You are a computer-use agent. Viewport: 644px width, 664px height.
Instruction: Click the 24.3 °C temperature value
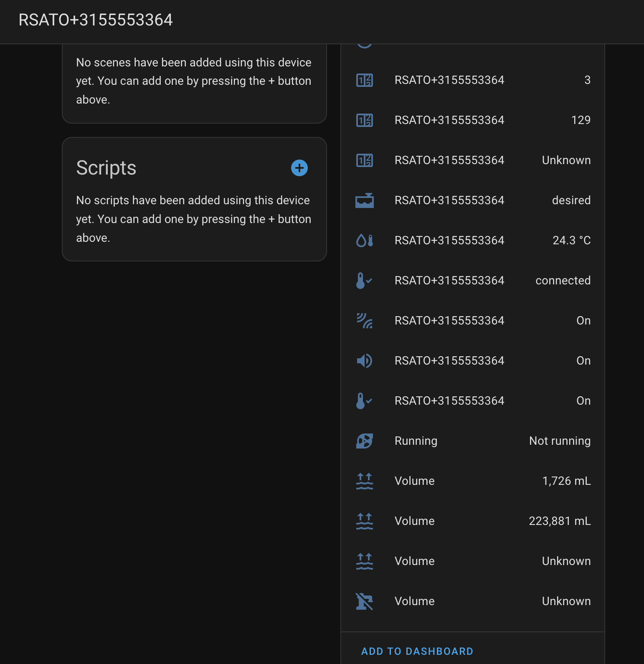pos(571,241)
